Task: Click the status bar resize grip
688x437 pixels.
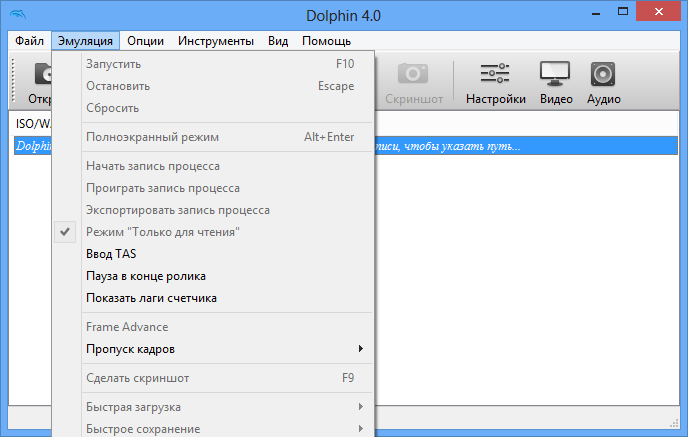Action: click(674, 423)
